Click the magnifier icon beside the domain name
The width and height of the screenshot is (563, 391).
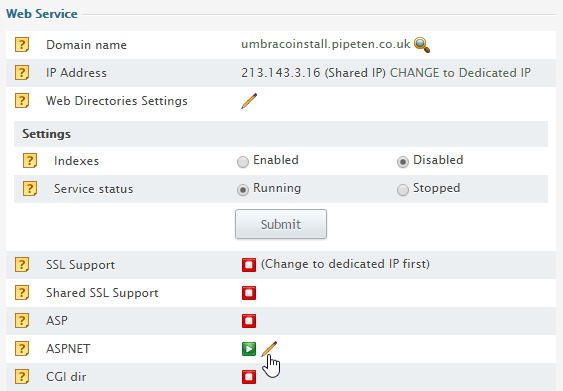point(422,45)
